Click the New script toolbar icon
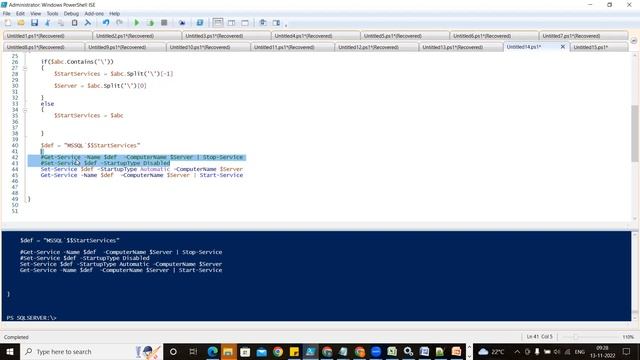Viewport: 640px width, 360px height. (8, 23)
